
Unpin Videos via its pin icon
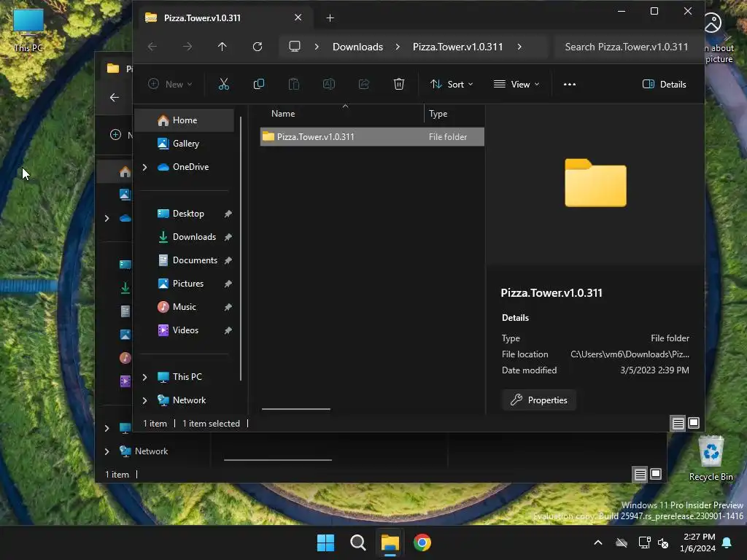coord(228,330)
